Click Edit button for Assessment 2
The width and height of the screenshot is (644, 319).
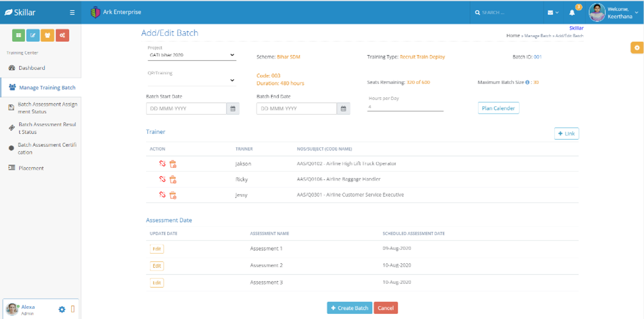(x=157, y=265)
